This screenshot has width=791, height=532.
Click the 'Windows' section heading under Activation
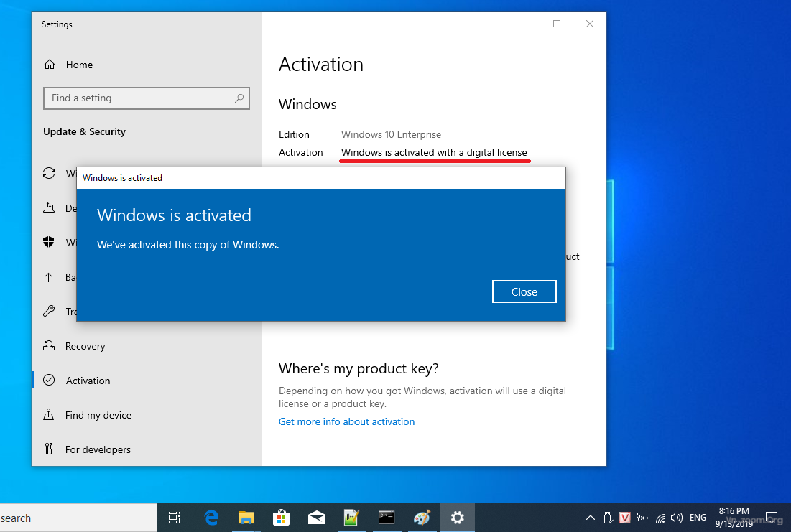[307, 104]
